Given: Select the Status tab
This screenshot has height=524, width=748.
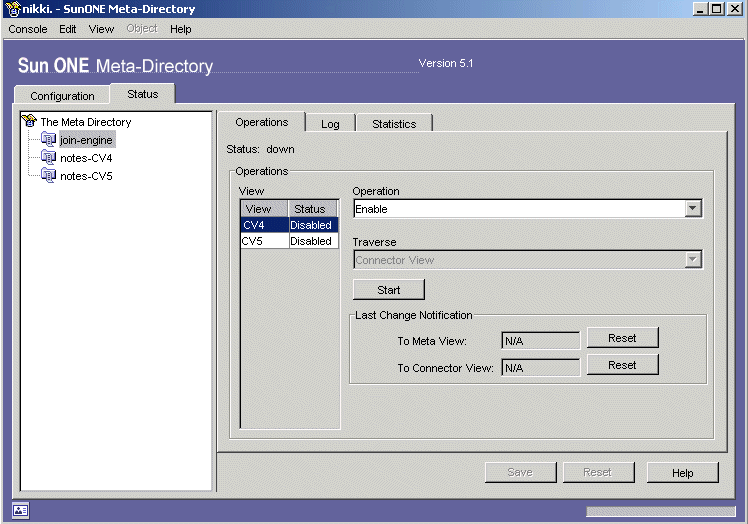Looking at the screenshot, I should pos(142,94).
